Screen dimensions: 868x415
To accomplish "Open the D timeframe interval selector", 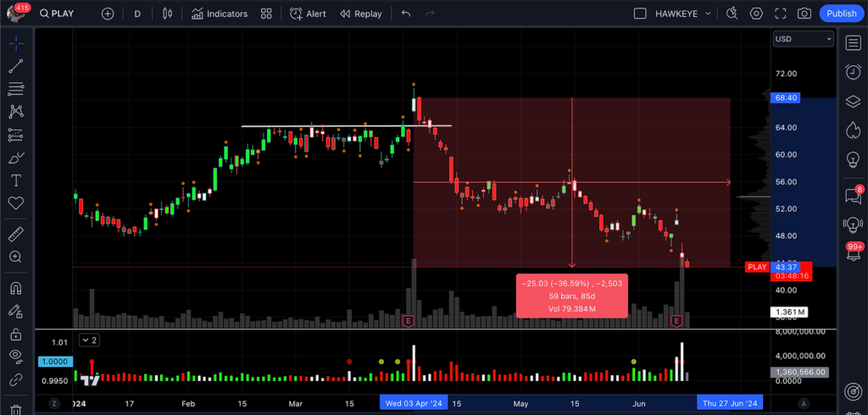I will tap(137, 14).
